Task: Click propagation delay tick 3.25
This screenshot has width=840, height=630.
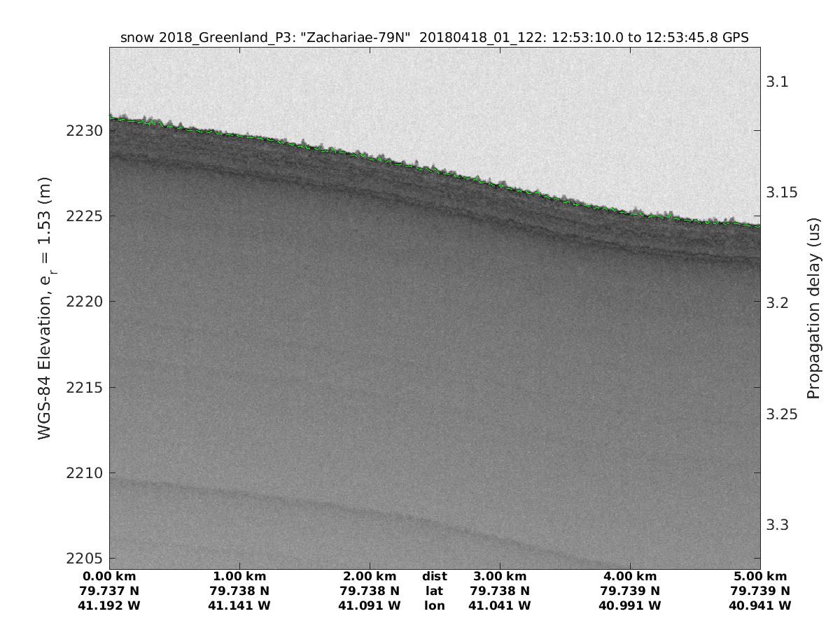Action: pos(782,414)
